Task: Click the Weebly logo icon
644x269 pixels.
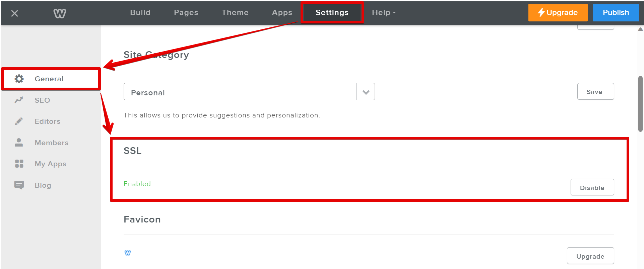Action: [x=60, y=13]
